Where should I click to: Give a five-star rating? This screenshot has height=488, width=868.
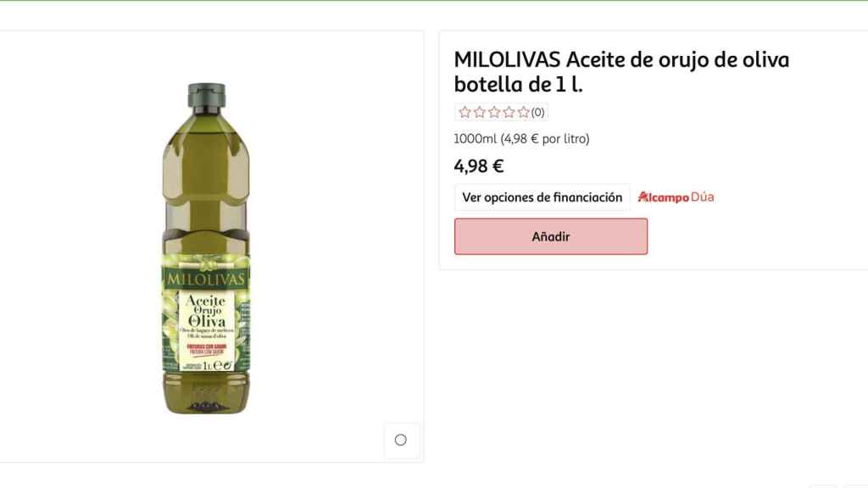click(x=523, y=112)
